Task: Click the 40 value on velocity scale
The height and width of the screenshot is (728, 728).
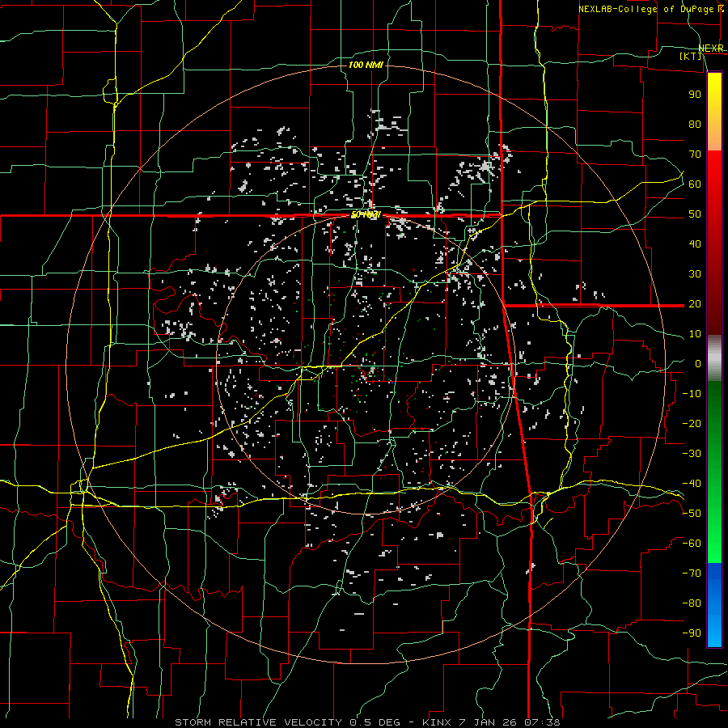Action: pyautogui.click(x=695, y=243)
